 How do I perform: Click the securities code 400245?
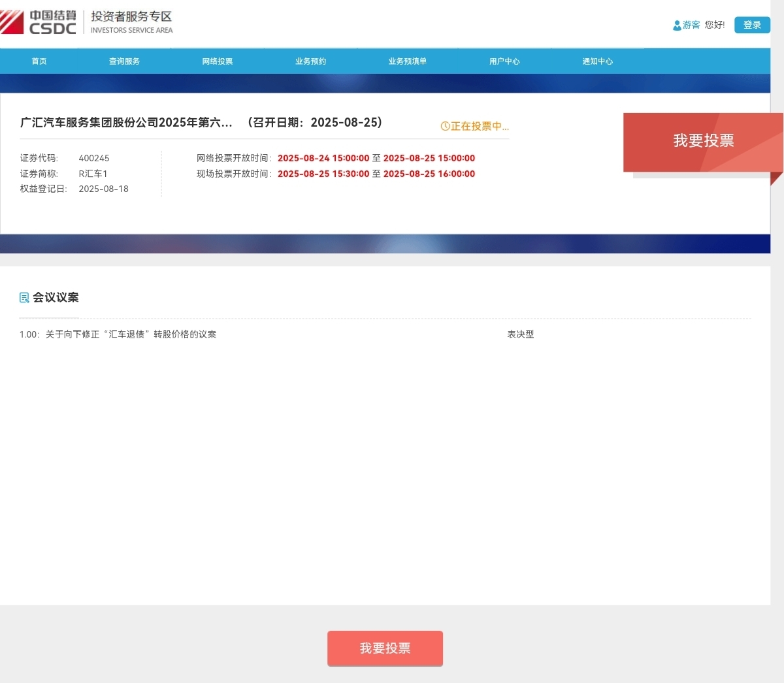pos(94,158)
